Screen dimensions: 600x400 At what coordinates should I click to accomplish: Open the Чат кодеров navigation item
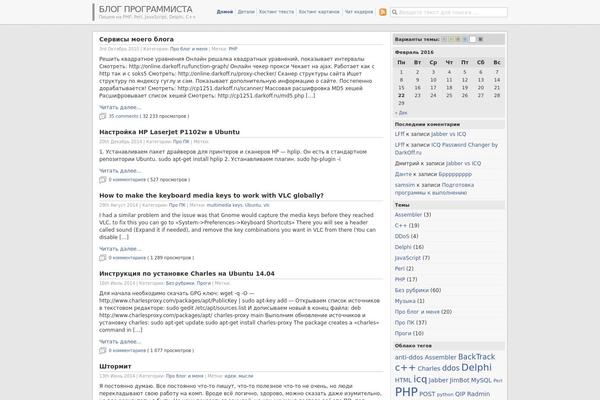pyautogui.click(x=359, y=12)
